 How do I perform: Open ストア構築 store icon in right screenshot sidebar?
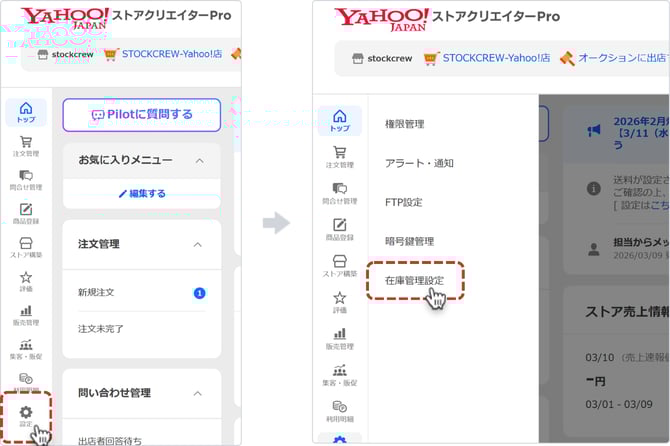[x=340, y=265]
